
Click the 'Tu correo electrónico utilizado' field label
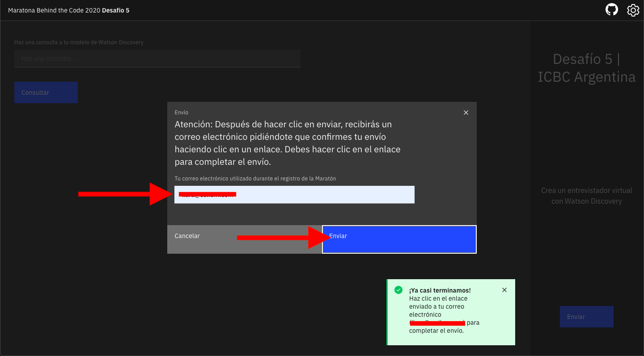click(255, 178)
